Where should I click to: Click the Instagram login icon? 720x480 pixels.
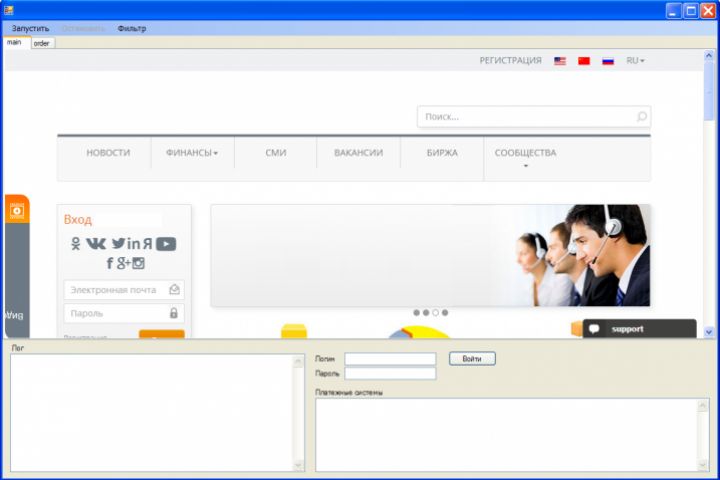tap(138, 263)
